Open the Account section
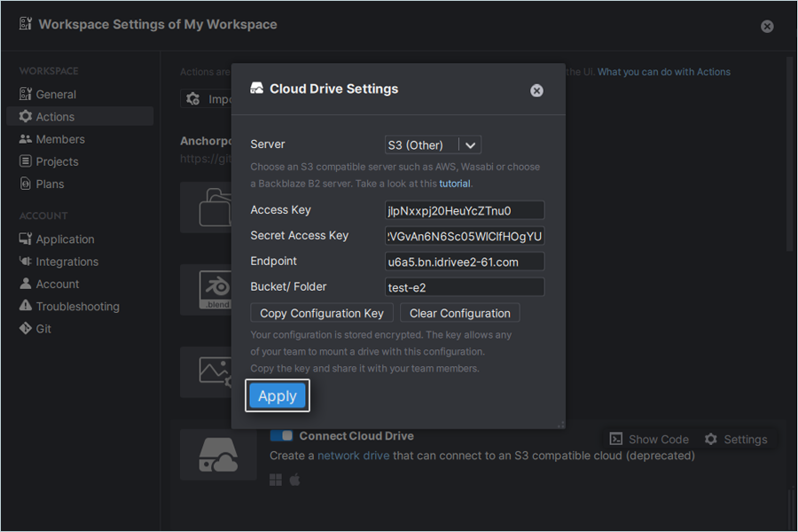798x532 pixels. [x=80, y=284]
